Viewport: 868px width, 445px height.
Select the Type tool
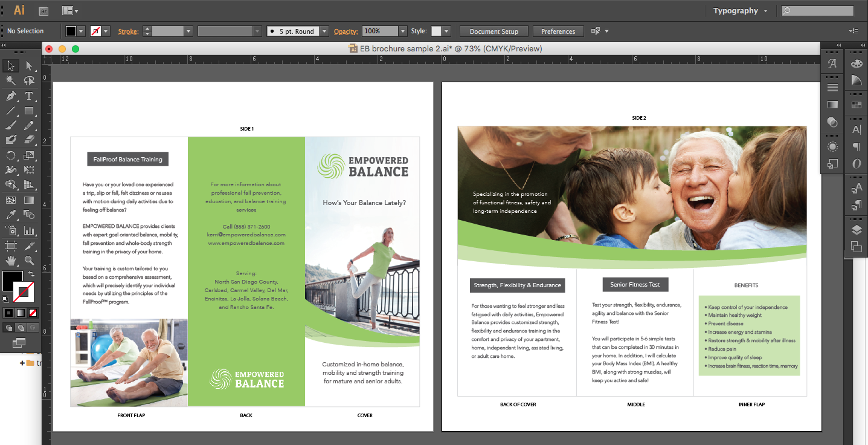[x=29, y=96]
